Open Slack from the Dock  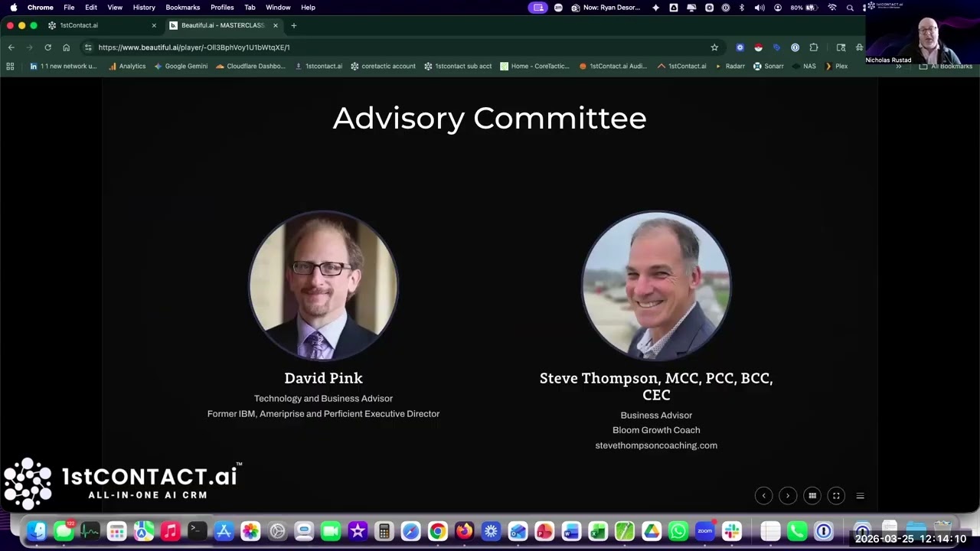[x=731, y=531]
